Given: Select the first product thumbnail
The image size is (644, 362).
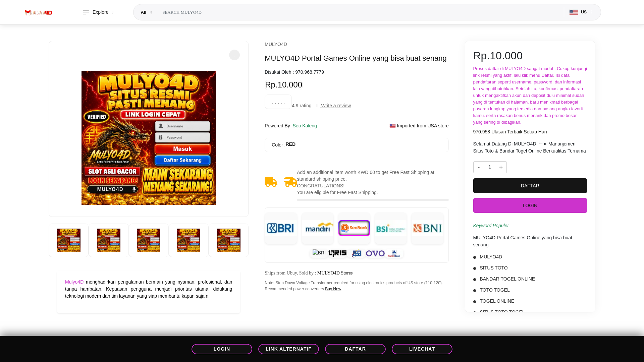Looking at the screenshot, I should (x=69, y=240).
